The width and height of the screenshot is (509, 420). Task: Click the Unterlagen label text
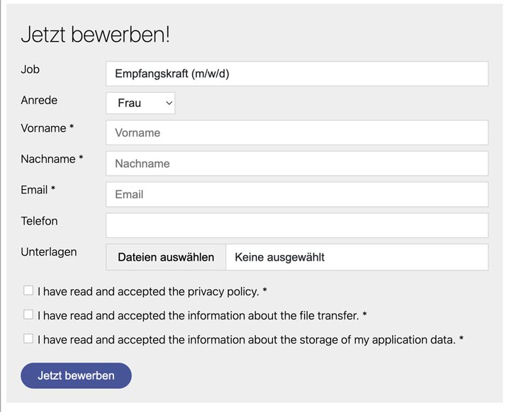coord(49,252)
